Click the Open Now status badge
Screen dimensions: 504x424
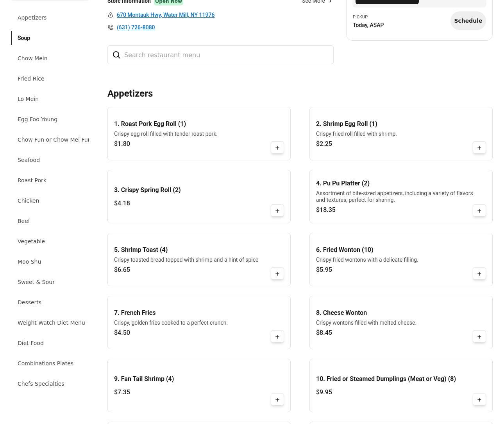168,2
